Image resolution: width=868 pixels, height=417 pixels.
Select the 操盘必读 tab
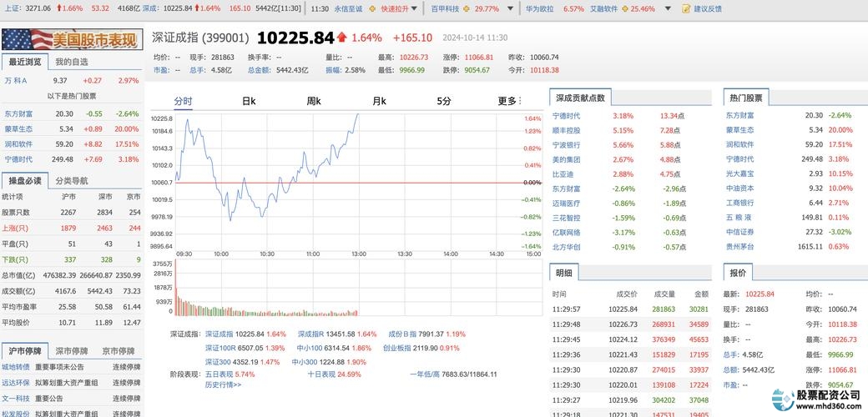tap(25, 180)
